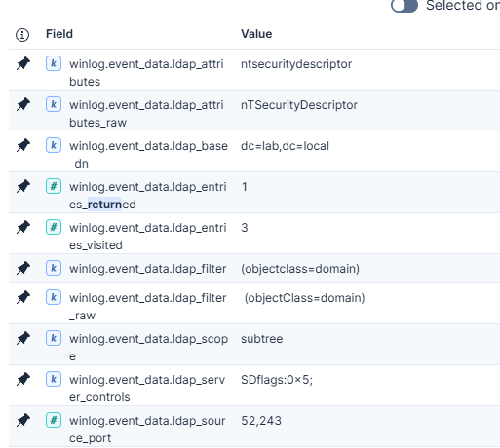Screen dimensions: 500x448
Task: Click number type icon for ldap_entries_returned
Action: click(x=54, y=186)
